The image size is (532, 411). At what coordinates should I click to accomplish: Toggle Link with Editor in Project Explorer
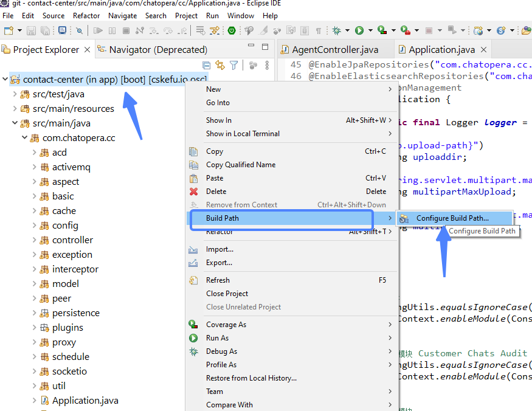pos(220,65)
